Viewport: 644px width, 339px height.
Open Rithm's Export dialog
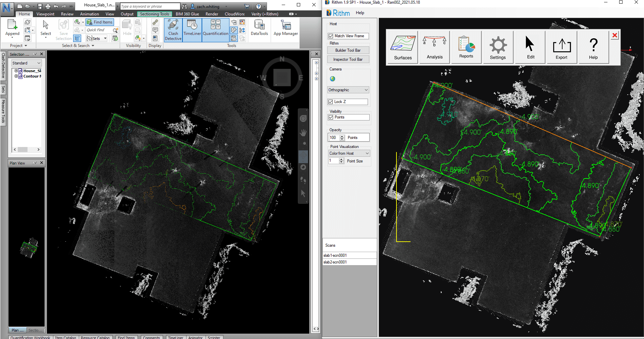point(561,47)
